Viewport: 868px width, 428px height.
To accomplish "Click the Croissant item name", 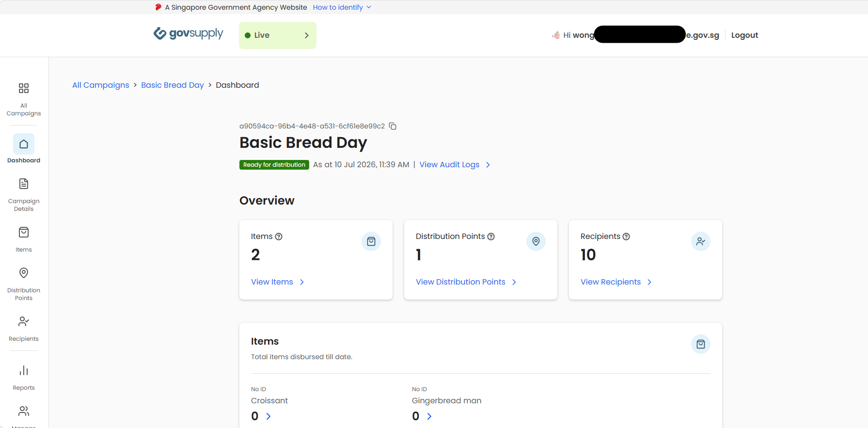I will tap(269, 401).
